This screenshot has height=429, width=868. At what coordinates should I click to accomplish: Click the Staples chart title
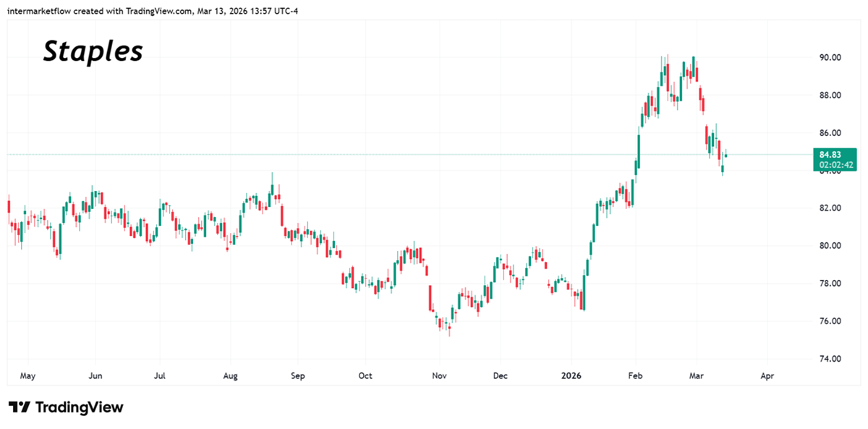[x=93, y=51]
